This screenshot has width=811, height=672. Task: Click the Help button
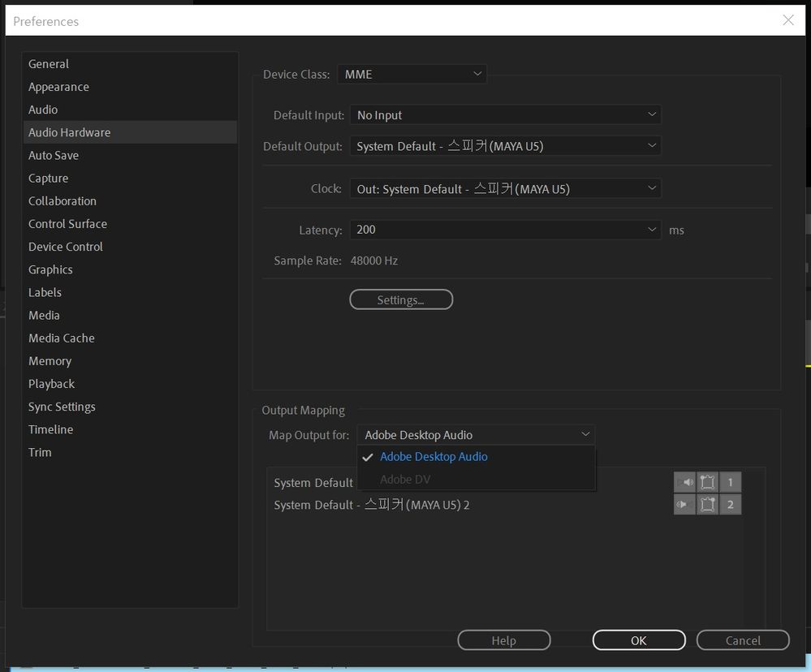click(x=503, y=640)
